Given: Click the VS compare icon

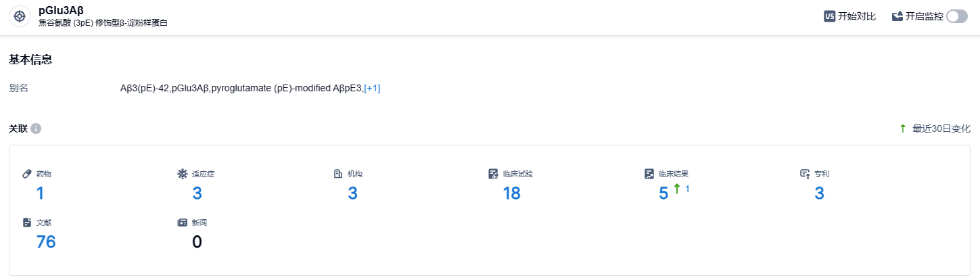Looking at the screenshot, I should pyautogui.click(x=829, y=17).
